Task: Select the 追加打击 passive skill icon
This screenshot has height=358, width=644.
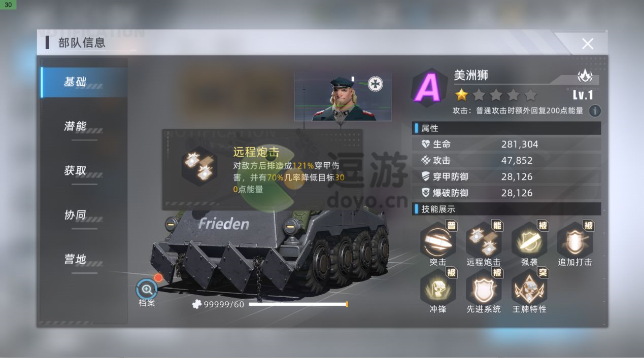Action: point(575,239)
